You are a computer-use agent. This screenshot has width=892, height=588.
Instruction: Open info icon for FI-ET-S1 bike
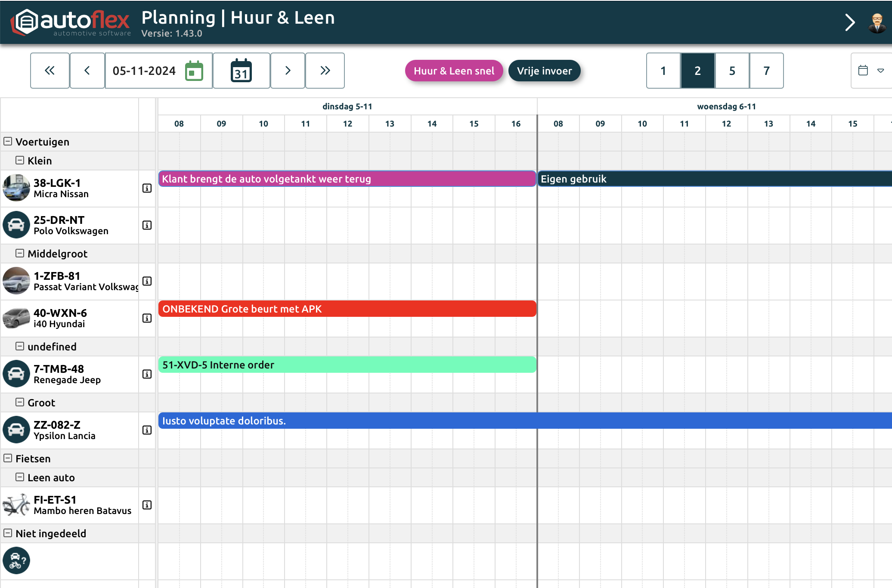147,505
